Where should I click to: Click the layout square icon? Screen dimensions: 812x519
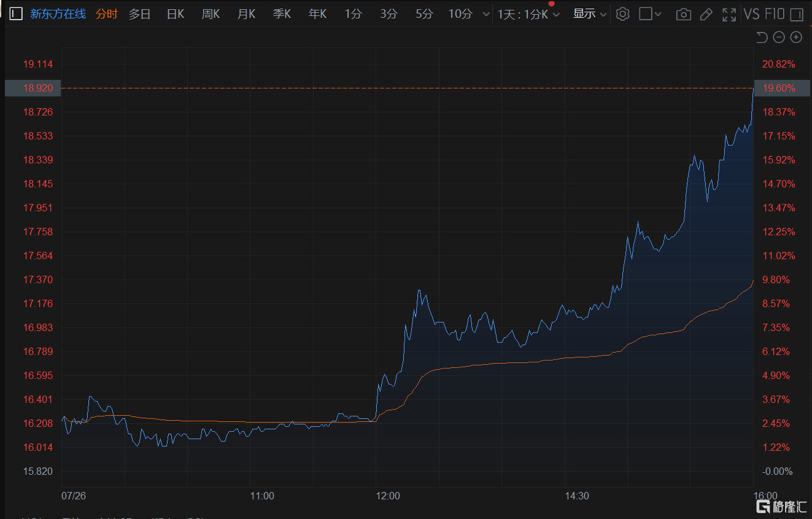(x=645, y=14)
